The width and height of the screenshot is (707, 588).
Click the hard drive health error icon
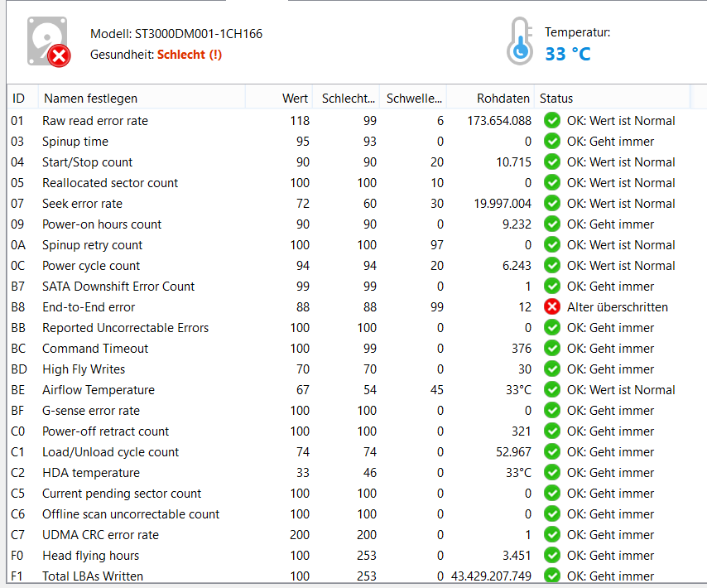pyautogui.click(x=49, y=41)
